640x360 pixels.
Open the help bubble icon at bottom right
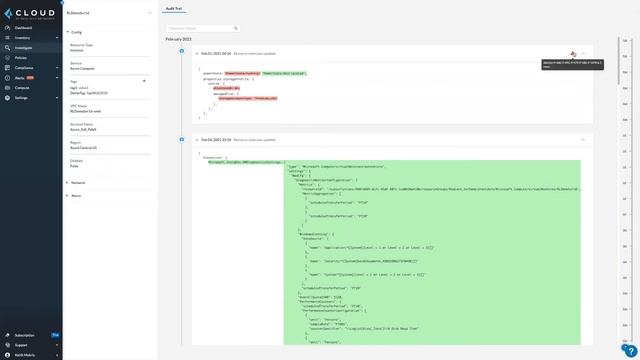click(630, 350)
